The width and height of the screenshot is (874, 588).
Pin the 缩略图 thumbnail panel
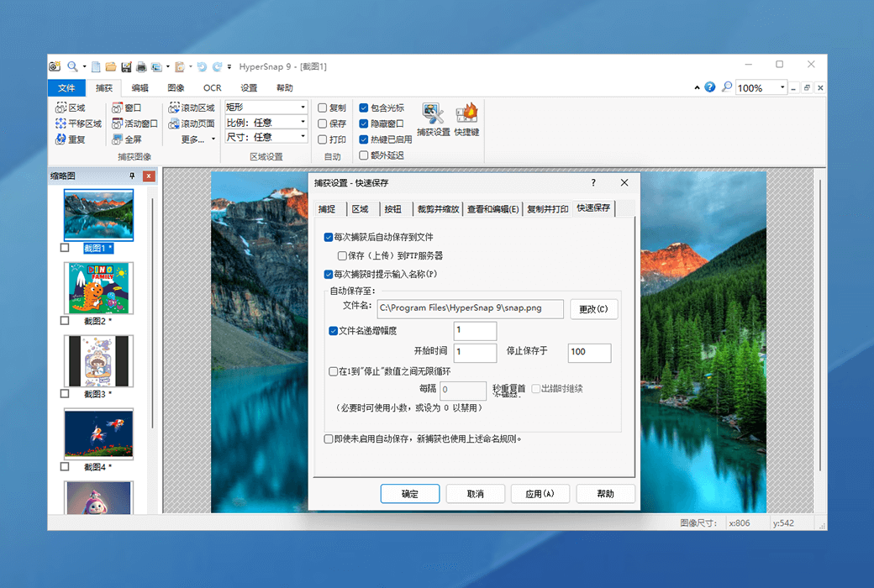click(131, 176)
